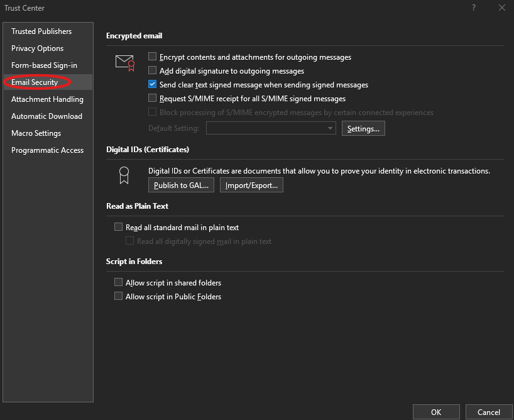Open the Attachment Handling section
This screenshot has height=420, width=514.
(46, 99)
